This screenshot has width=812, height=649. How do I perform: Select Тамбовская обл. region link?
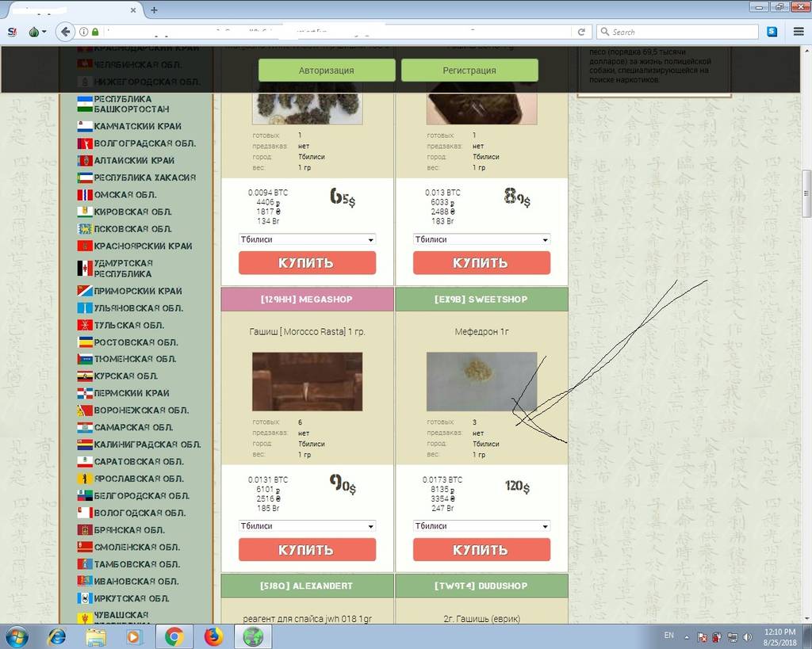(x=136, y=564)
